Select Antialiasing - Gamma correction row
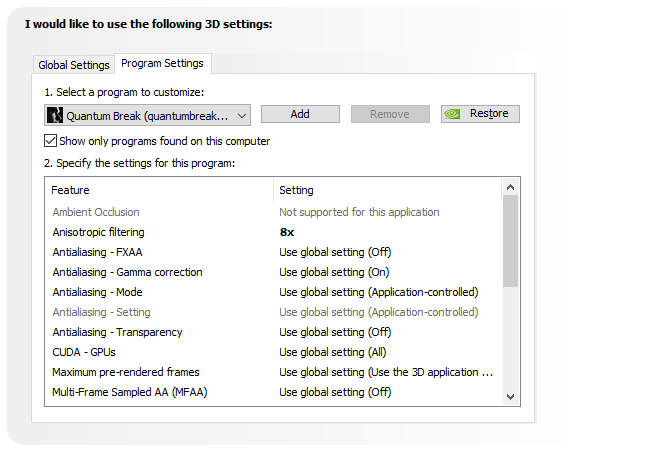 [x=127, y=272]
